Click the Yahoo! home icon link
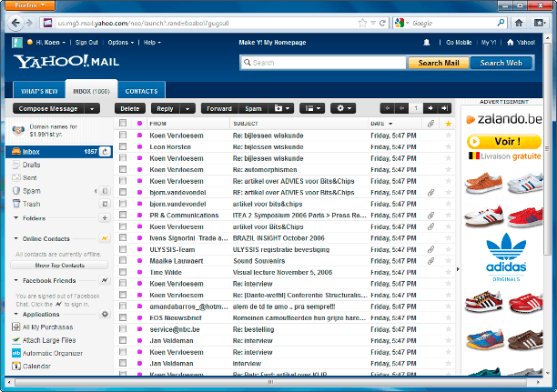This screenshot has height=392, width=557. click(x=510, y=42)
